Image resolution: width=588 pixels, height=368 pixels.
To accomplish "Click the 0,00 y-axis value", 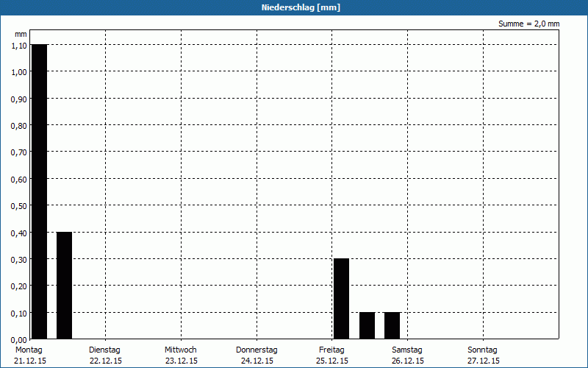I will pos(19,340).
